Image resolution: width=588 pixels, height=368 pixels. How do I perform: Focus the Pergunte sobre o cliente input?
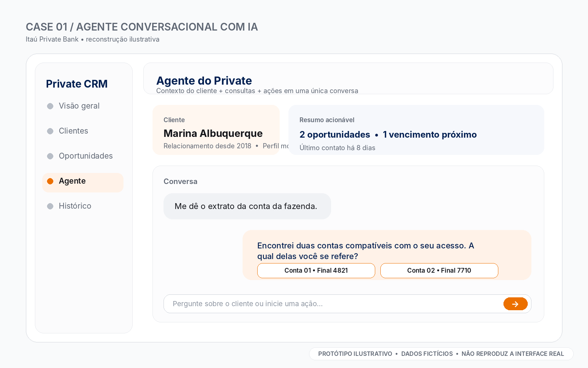coord(333,304)
